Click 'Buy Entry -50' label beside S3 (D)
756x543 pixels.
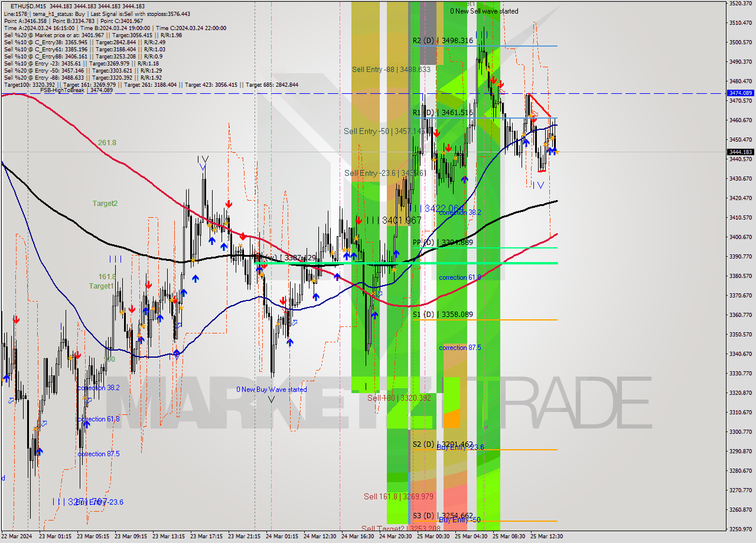click(x=460, y=520)
